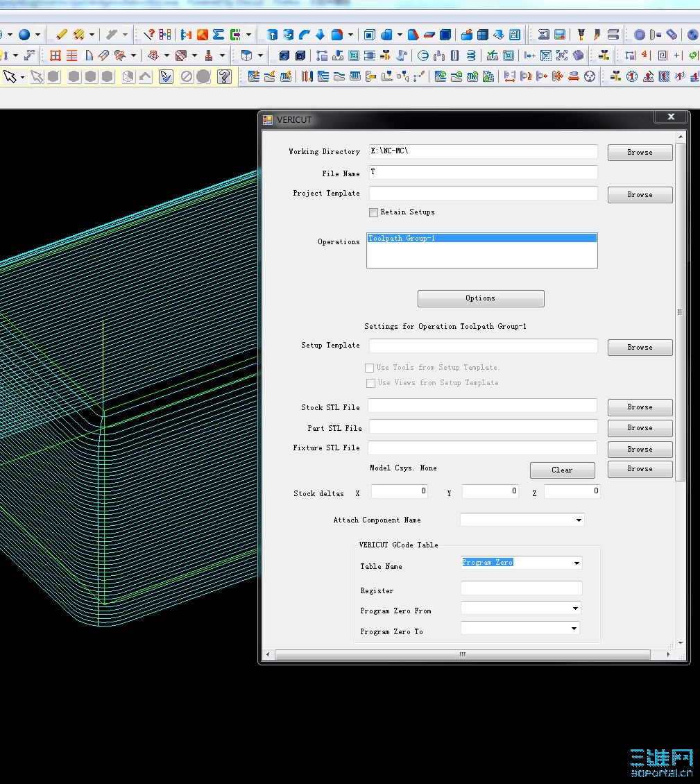Click the blue extrude up-arrow solid icon
The image size is (700, 784).
coord(272,35)
